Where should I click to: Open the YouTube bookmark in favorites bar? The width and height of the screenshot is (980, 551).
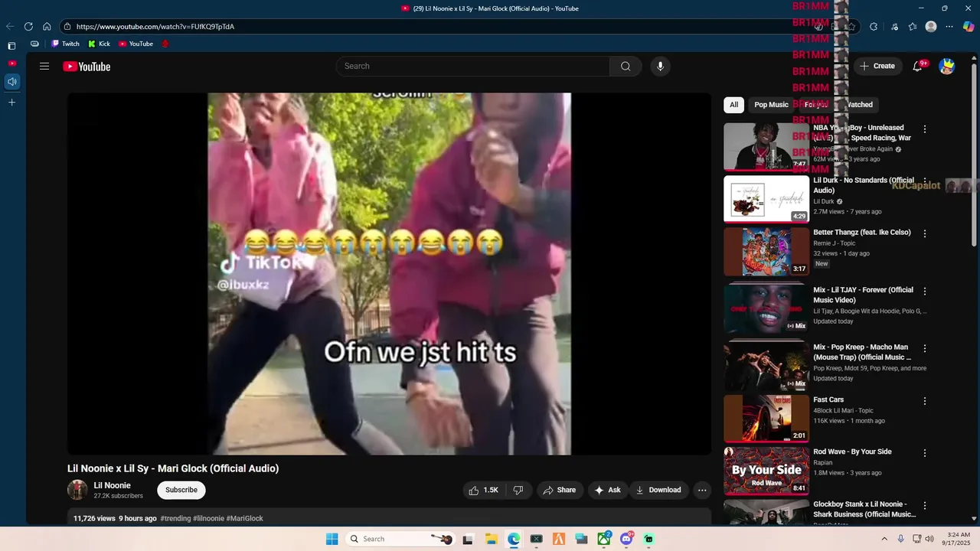point(136,44)
